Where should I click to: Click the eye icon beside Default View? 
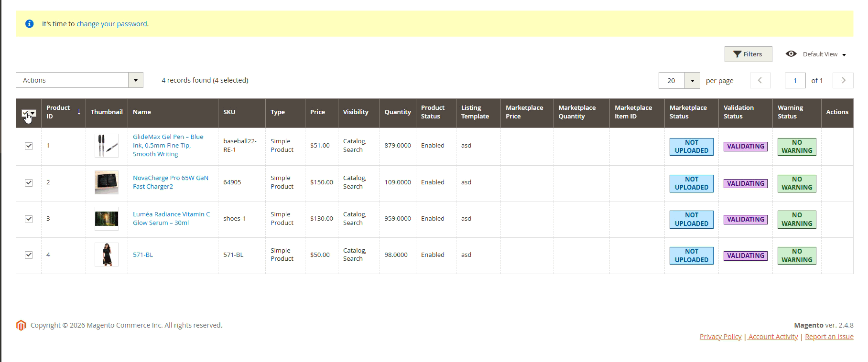click(x=791, y=54)
